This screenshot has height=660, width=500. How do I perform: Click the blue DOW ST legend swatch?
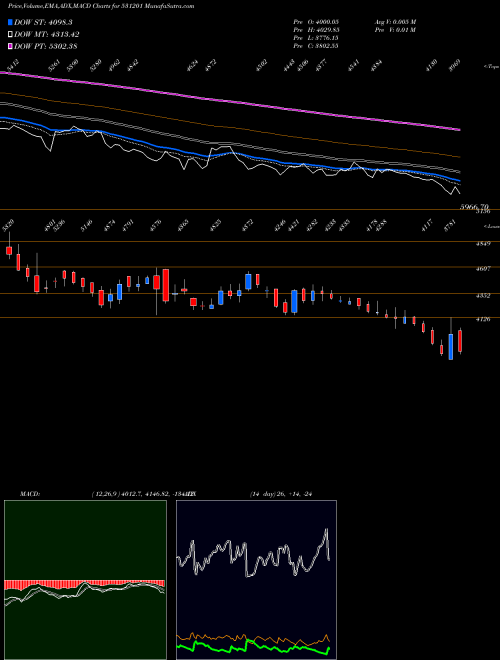[10, 22]
